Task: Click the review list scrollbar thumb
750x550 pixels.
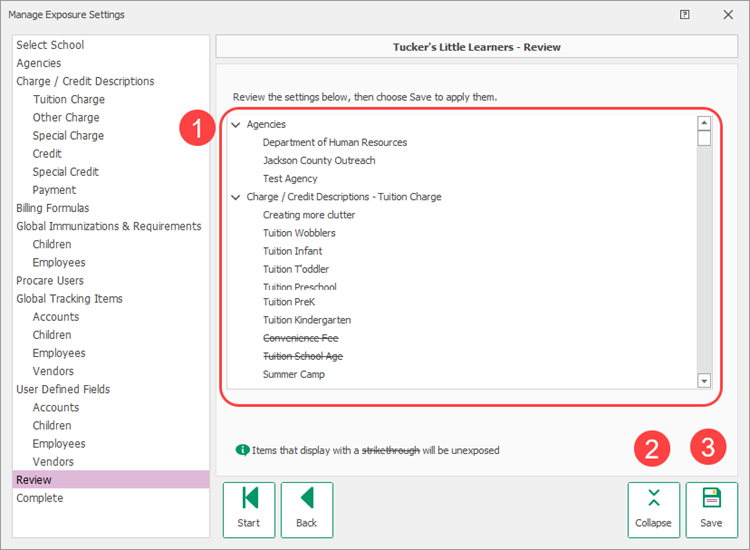Action: pos(704,138)
